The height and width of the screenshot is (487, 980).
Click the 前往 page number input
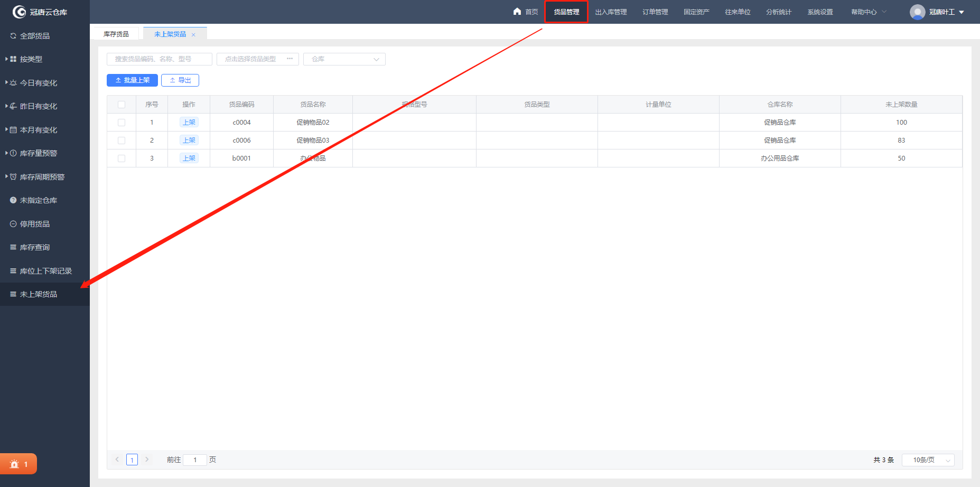tap(195, 460)
